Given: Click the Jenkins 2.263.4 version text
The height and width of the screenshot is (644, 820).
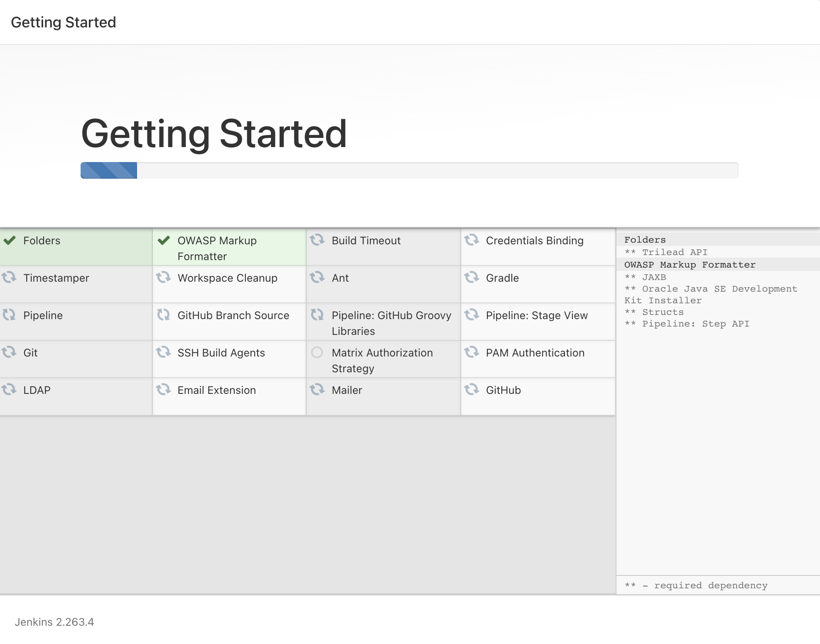Looking at the screenshot, I should (x=54, y=622).
